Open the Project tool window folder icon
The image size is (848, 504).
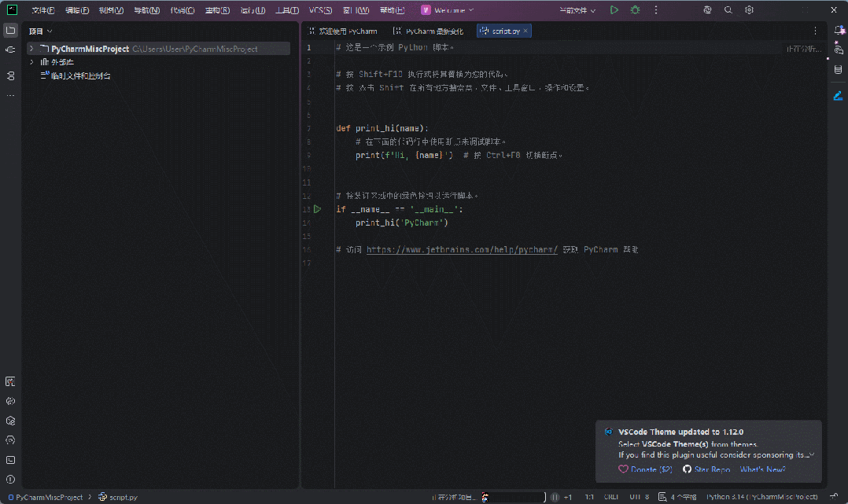(x=10, y=31)
